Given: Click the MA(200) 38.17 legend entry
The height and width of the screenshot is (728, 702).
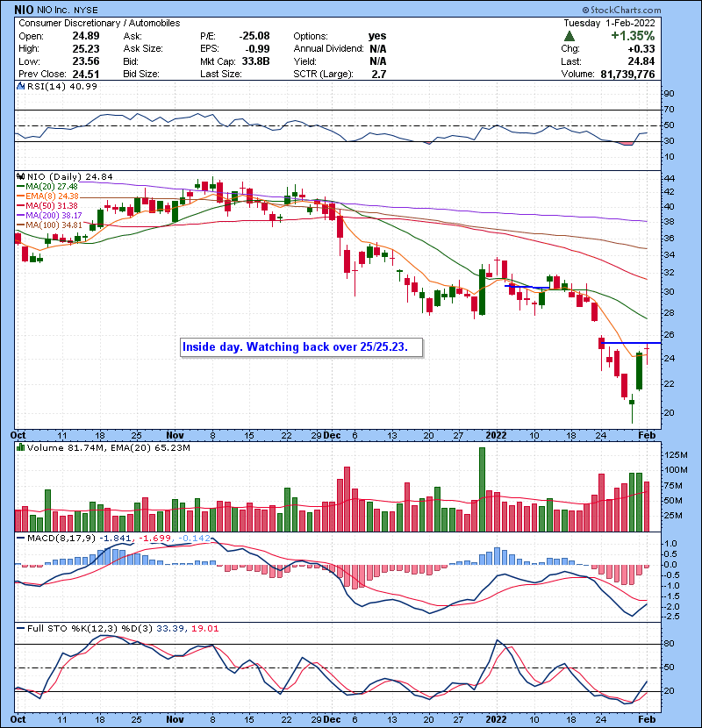Looking at the screenshot, I should pos(49,216).
